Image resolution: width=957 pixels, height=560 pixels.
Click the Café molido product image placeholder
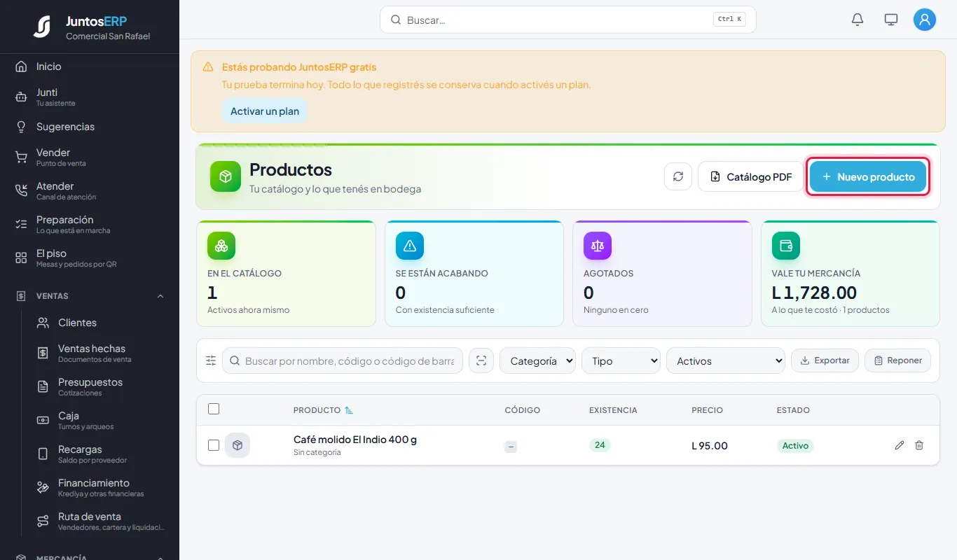[x=237, y=445]
